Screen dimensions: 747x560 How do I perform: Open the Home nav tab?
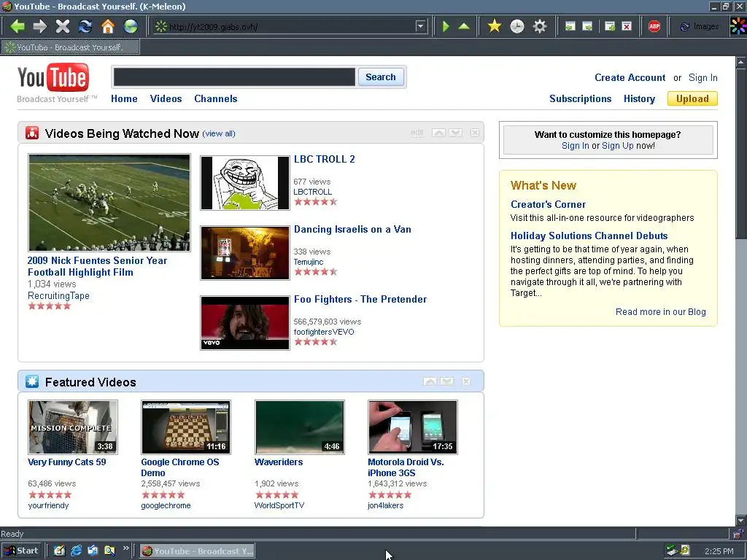[x=124, y=98]
